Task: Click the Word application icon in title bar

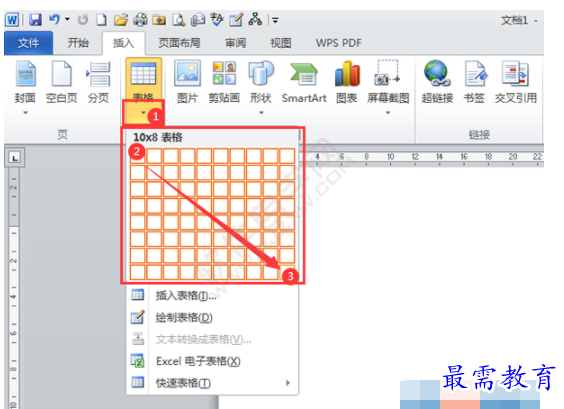Action: click(12, 19)
